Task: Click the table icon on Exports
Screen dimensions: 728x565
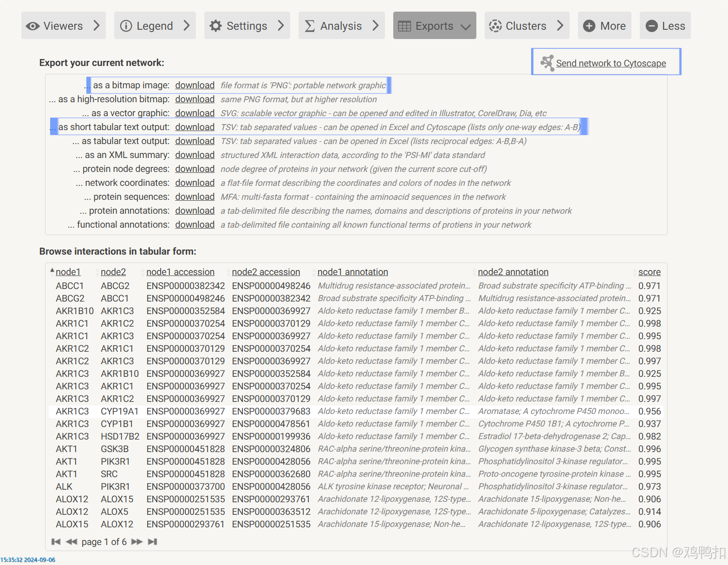Action: pyautogui.click(x=404, y=26)
